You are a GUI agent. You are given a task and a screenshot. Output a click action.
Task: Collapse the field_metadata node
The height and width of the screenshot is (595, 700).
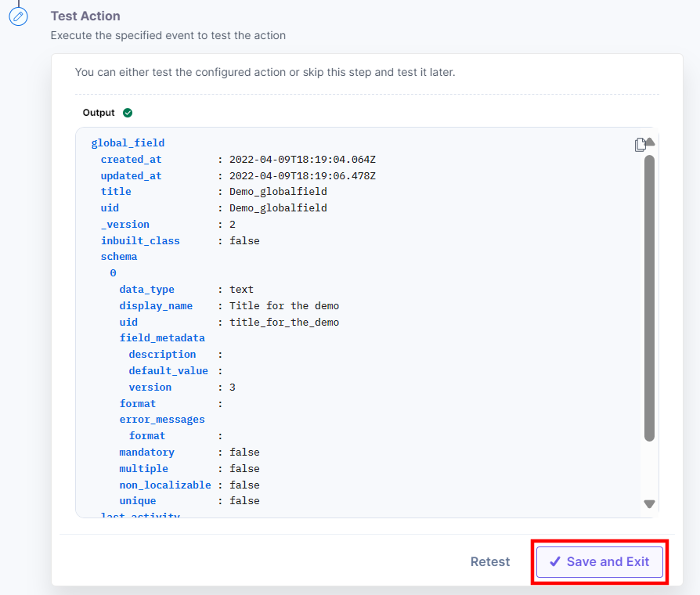coord(162,338)
